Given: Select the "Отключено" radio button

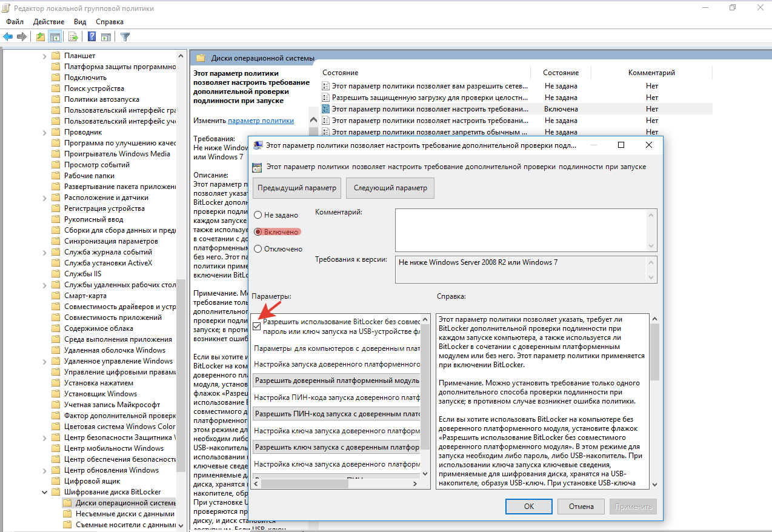Looking at the screenshot, I should click(258, 248).
